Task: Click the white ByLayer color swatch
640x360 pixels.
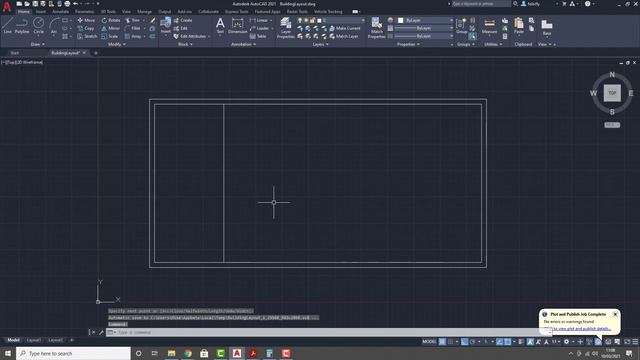Action: tap(400, 20)
